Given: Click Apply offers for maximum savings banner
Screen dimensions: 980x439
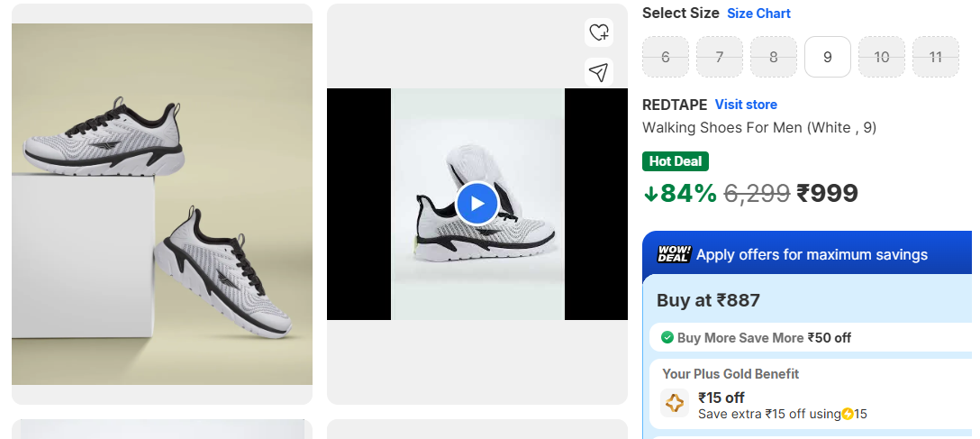Looking at the screenshot, I should [x=812, y=255].
